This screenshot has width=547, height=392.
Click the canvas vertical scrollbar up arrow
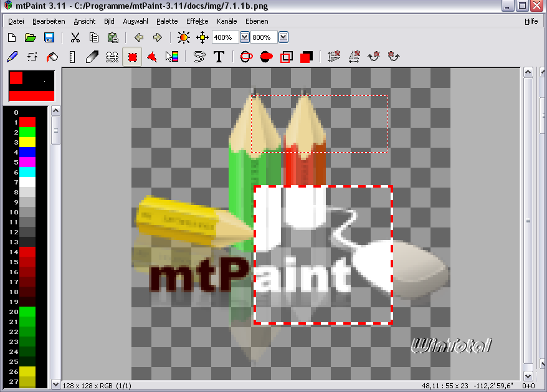[528, 72]
